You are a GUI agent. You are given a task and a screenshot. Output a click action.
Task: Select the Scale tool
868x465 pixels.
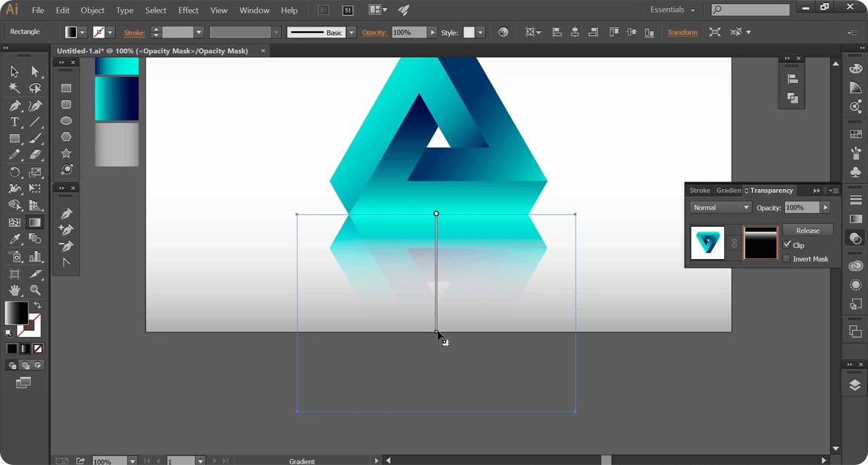pos(35,172)
